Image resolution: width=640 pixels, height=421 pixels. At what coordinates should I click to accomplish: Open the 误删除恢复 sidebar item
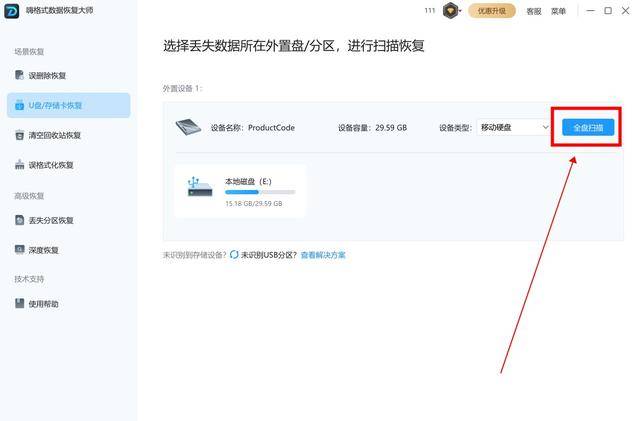pos(68,76)
